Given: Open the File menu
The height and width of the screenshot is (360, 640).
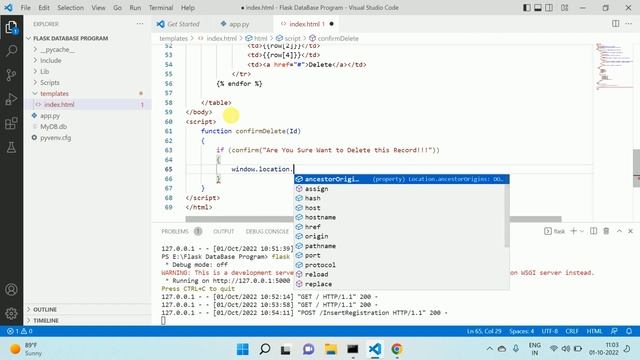Looking at the screenshot, I should 25,8.
